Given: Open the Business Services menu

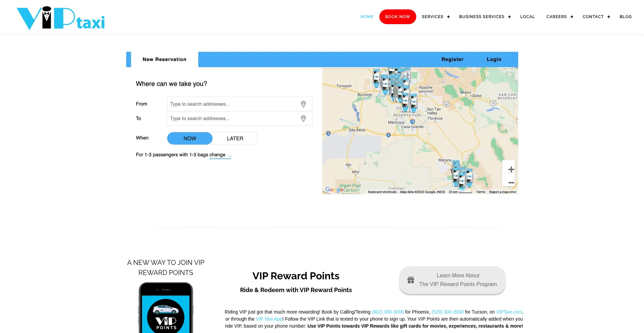Looking at the screenshot, I should pyautogui.click(x=482, y=17).
